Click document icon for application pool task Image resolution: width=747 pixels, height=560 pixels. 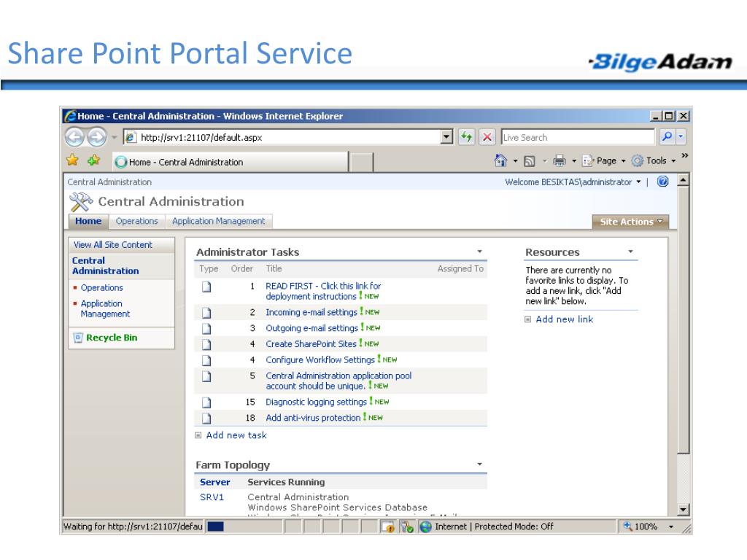206,377
